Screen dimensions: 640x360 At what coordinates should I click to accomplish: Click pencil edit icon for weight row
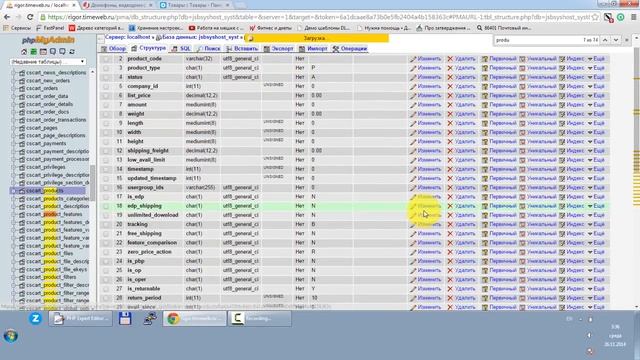click(413, 114)
